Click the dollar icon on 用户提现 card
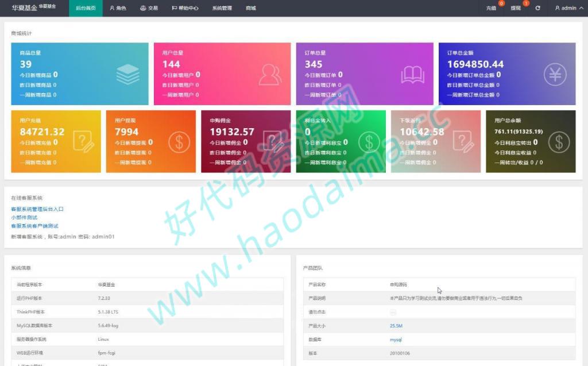Screen dimensions: 588x366 [179, 142]
